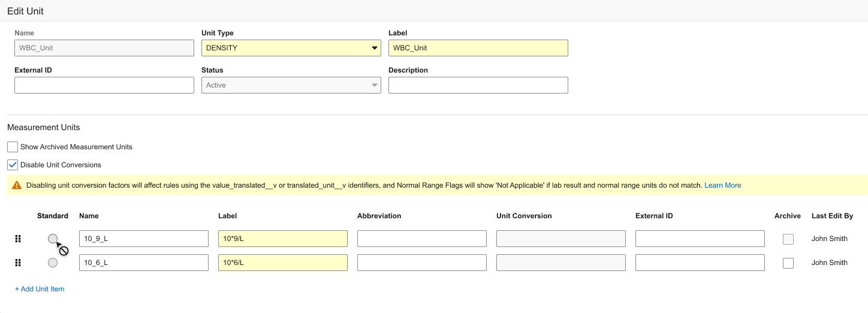Click Abbreviation field in 10_9_L row
868x313 pixels.
(x=422, y=239)
